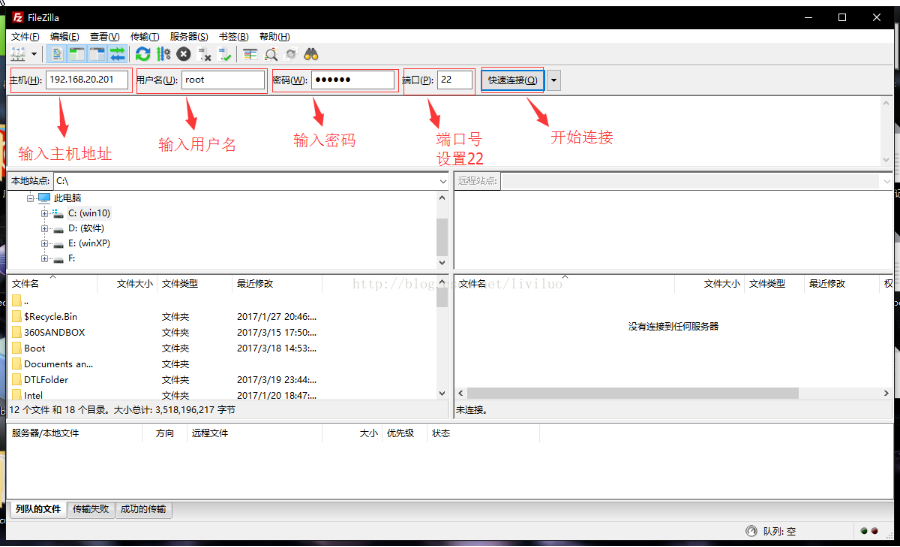Toggle the local directory tree view
This screenshot has height=547, width=900.
tap(77, 55)
